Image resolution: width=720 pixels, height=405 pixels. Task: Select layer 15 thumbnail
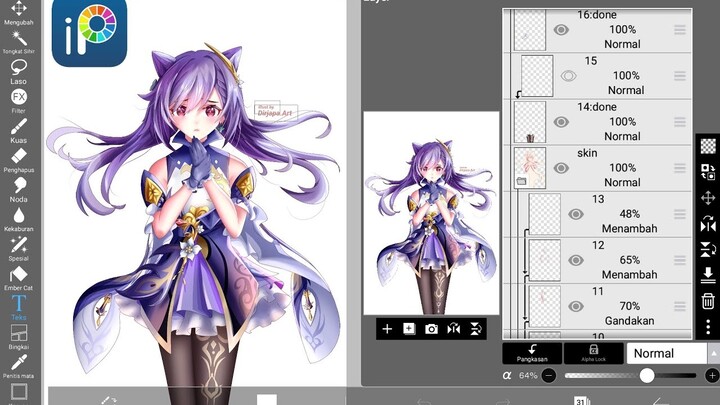point(537,76)
